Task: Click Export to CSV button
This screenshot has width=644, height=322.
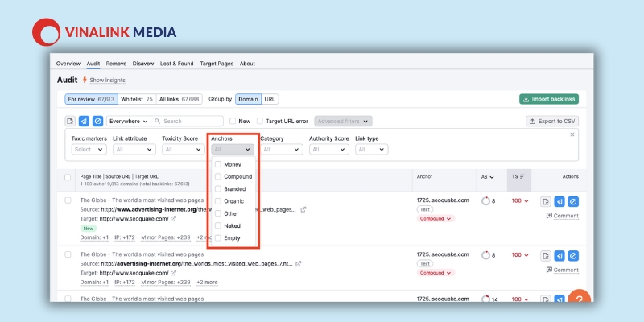Action: coord(552,122)
